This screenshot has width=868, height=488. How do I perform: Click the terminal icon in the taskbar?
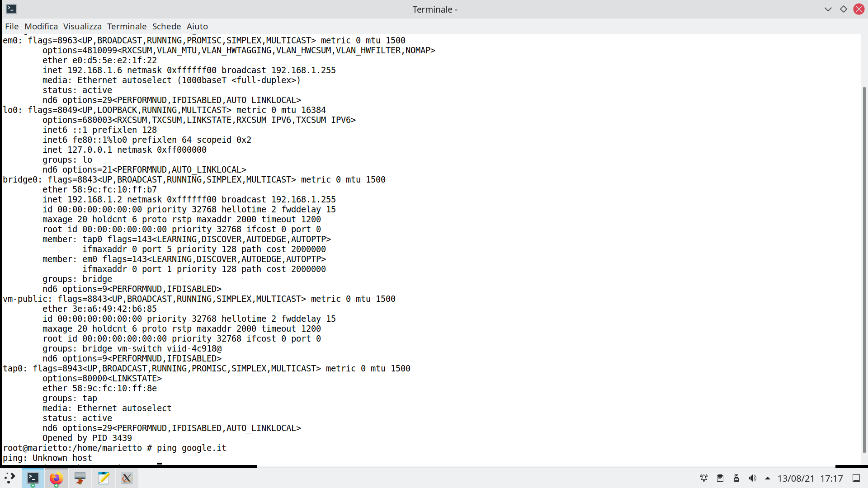(x=33, y=478)
